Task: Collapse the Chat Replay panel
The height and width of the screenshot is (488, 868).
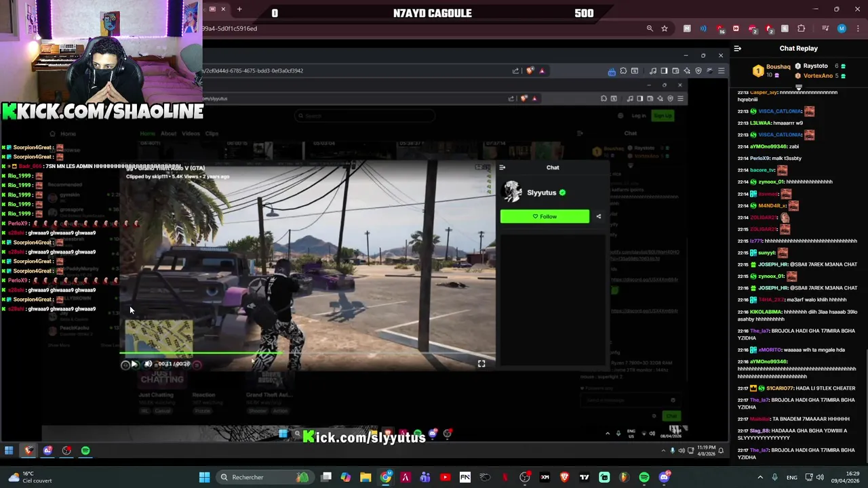Action: click(x=738, y=48)
